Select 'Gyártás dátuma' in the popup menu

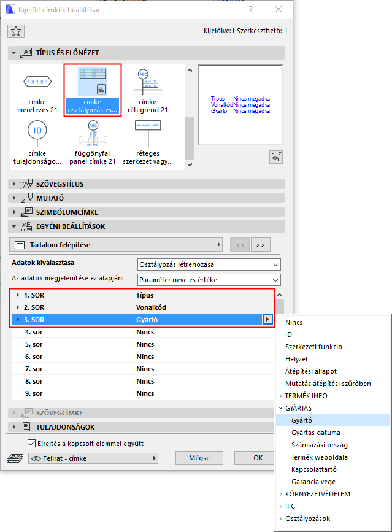point(332,433)
